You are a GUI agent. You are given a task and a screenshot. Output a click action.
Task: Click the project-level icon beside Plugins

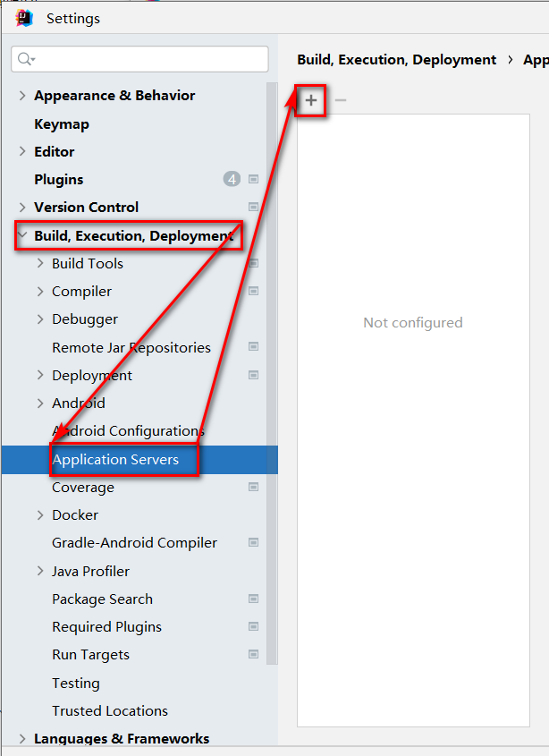[254, 180]
